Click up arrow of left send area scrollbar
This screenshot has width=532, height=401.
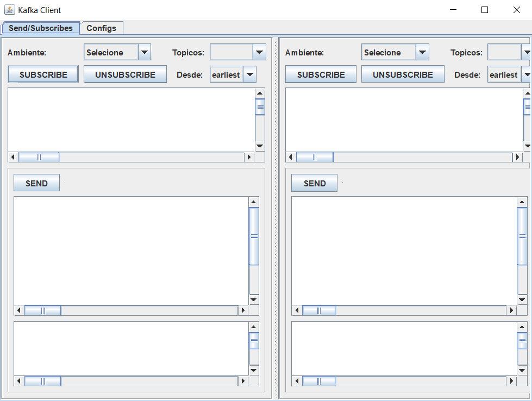(x=254, y=202)
